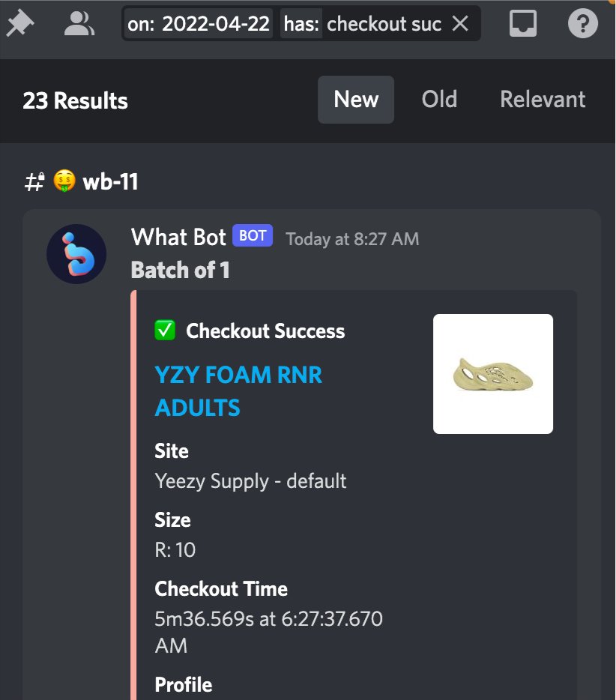Open pinned messages with the pin icon
Viewport: 616px width, 700px height.
pyautogui.click(x=19, y=23)
